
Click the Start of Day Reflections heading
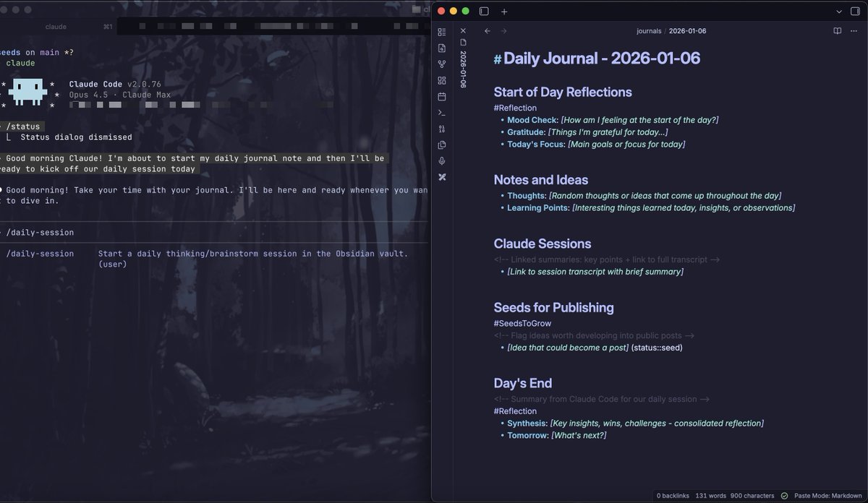point(563,92)
